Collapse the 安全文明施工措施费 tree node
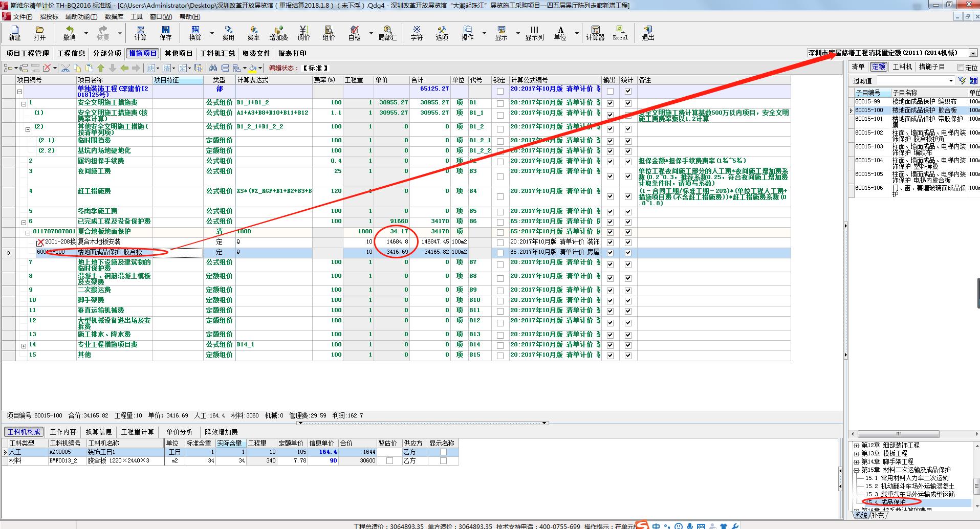 click(24, 104)
